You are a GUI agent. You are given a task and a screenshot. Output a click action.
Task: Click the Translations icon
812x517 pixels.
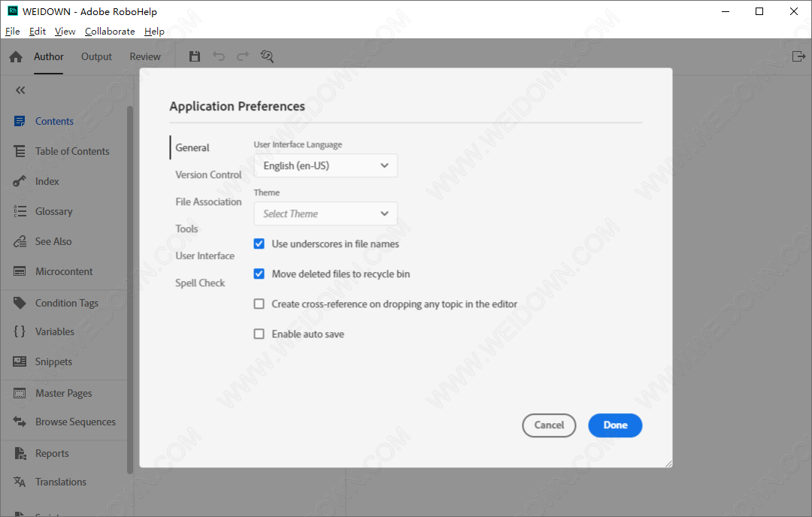coord(20,482)
